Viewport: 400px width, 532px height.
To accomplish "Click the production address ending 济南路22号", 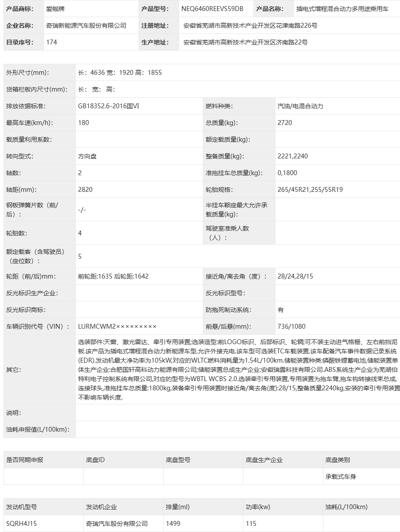I will (246, 42).
